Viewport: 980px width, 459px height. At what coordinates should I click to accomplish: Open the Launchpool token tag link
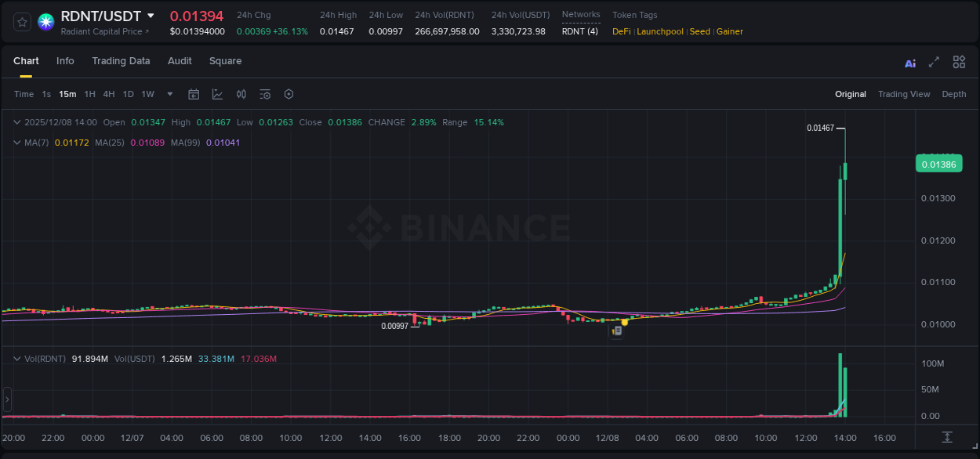pos(660,31)
